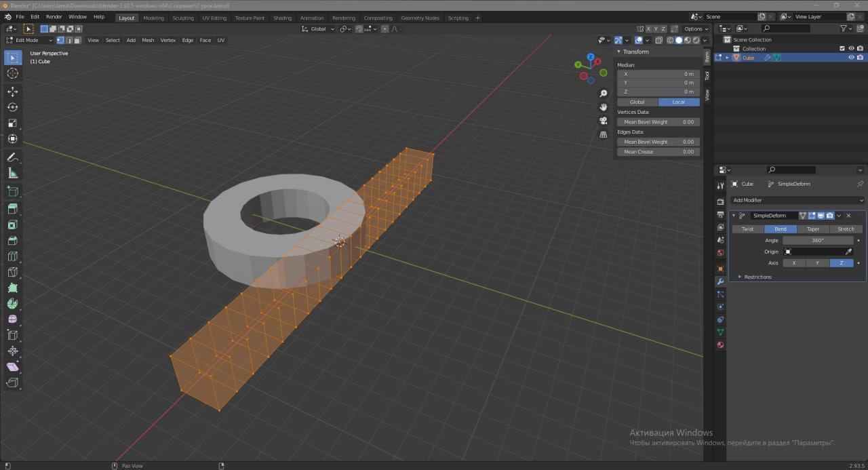868x470 pixels.
Task: Enable edge select mode
Action: 69,40
